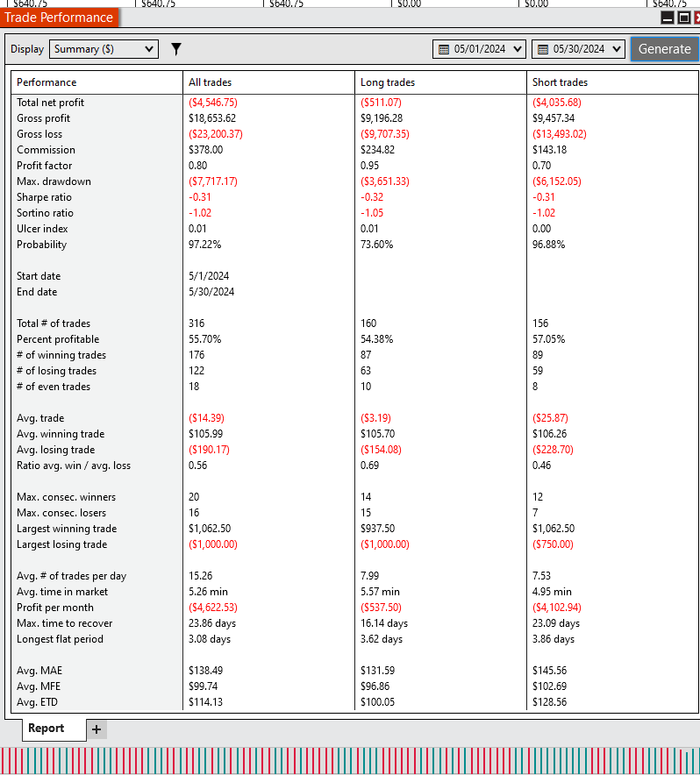Add a new tab with plus icon

click(96, 729)
